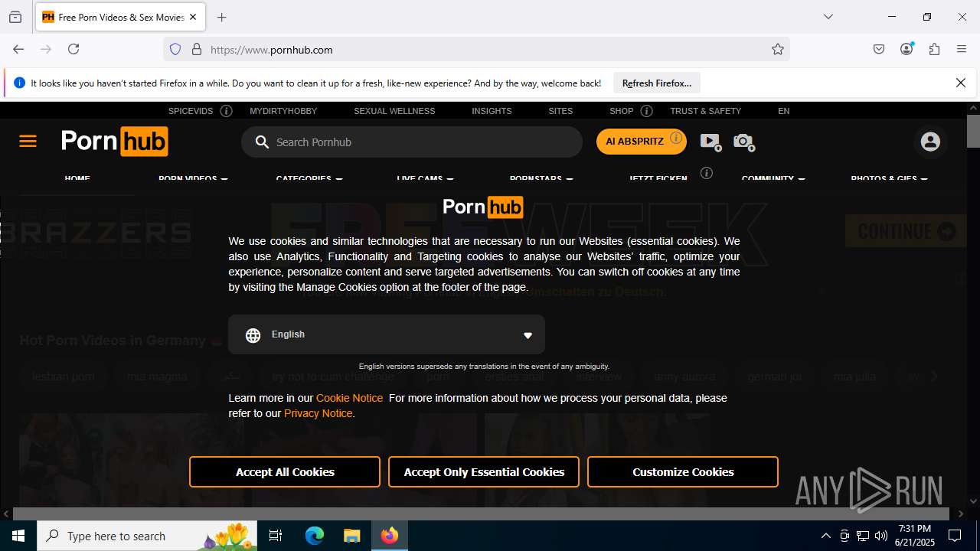Viewport: 980px width, 551px height.
Task: Open Task View on the taskbar
Action: [276, 536]
